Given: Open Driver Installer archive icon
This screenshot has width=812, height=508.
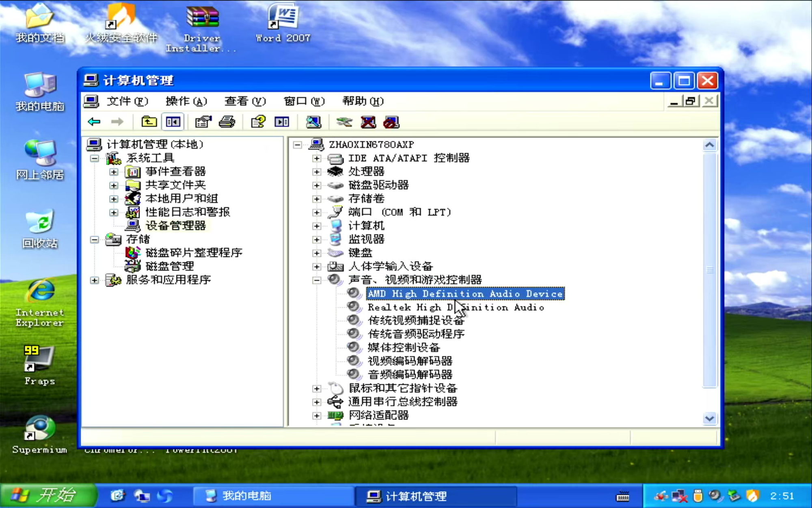Looking at the screenshot, I should click(202, 28).
